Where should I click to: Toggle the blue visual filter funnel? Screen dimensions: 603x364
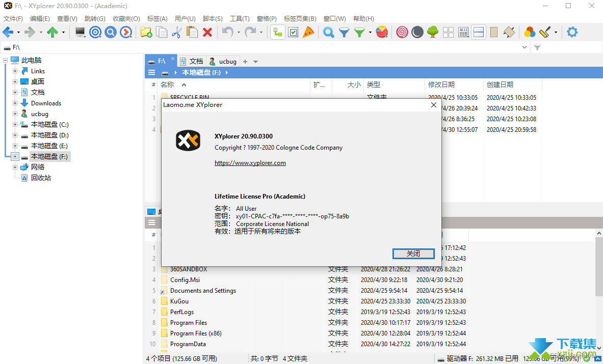pyautogui.click(x=344, y=32)
